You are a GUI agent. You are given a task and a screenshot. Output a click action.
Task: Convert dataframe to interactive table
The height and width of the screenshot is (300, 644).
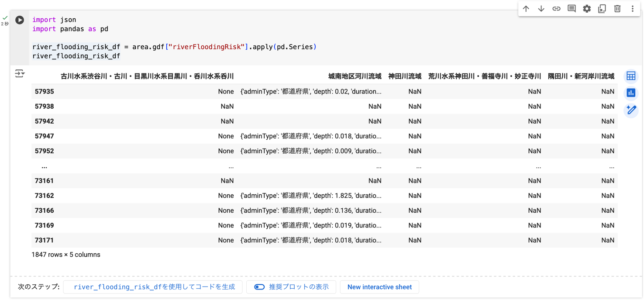click(x=631, y=76)
